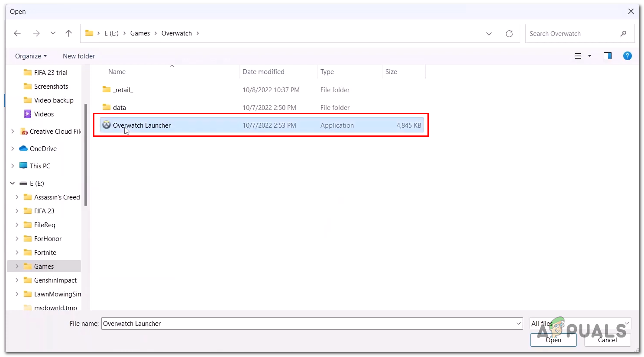Open the address bar history dropdown
644x357 pixels.
489,33
